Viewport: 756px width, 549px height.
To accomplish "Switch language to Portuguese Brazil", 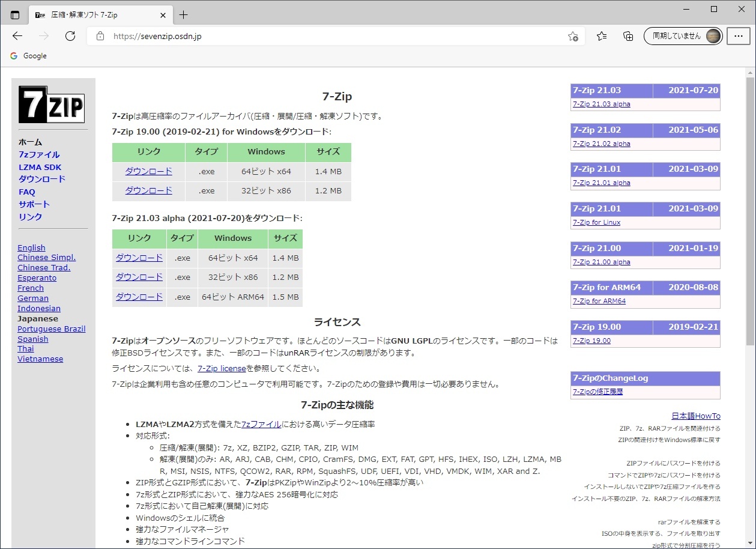I will [x=52, y=329].
